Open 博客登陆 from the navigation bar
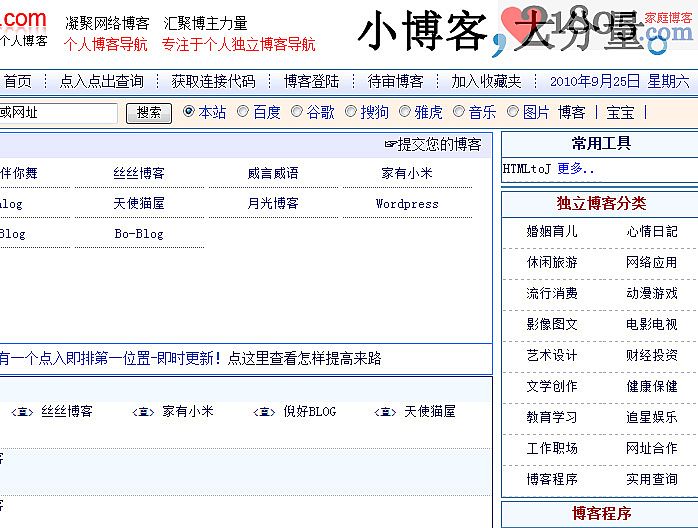 [311, 81]
